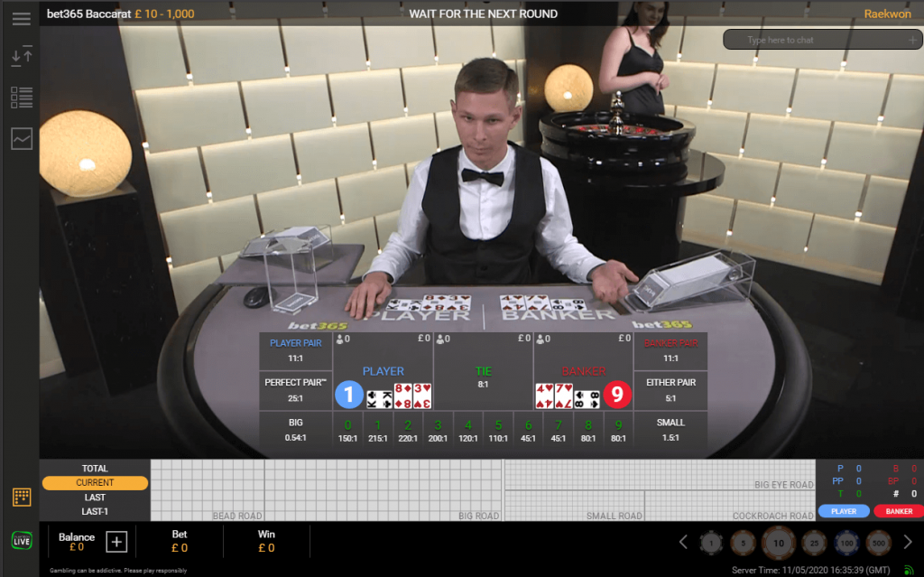Viewport: 924px width, 577px height.
Task: Add funds with the Balance plus button
Action: click(x=116, y=541)
